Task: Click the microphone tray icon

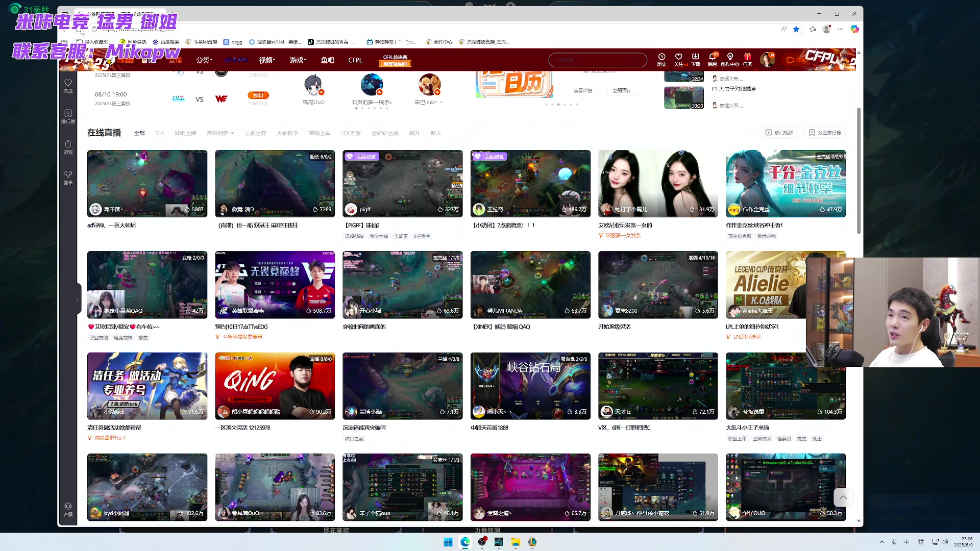Action: [894, 542]
